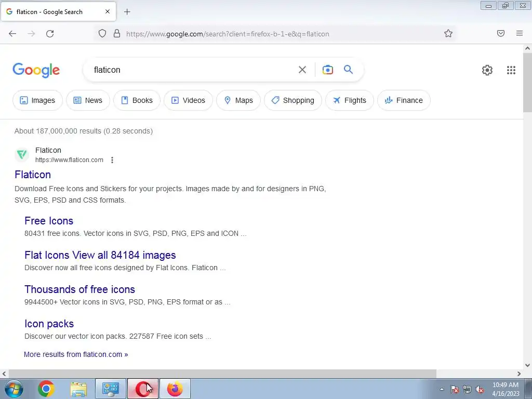532x399 pixels.
Task: Click the flaticon.com URL text
Action: [x=69, y=160]
